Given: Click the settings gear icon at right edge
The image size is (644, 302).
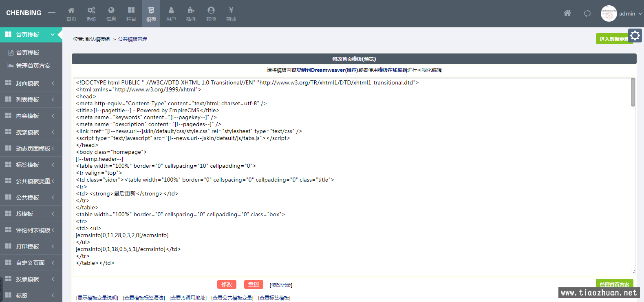Looking at the screenshot, I should (635, 36).
